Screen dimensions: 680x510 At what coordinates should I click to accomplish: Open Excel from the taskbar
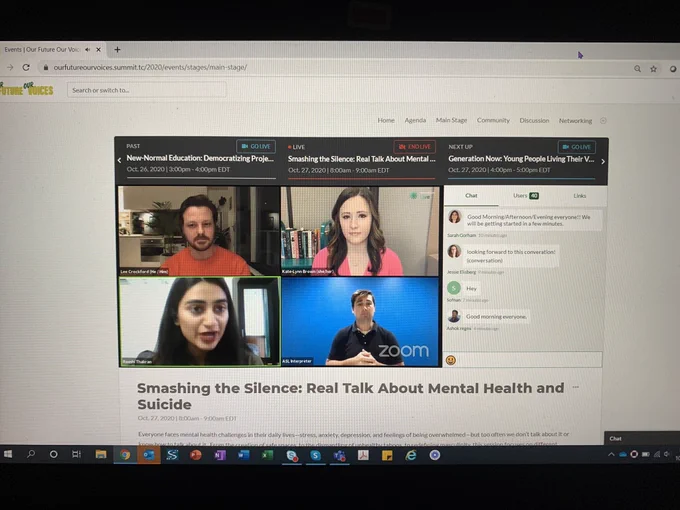point(267,455)
